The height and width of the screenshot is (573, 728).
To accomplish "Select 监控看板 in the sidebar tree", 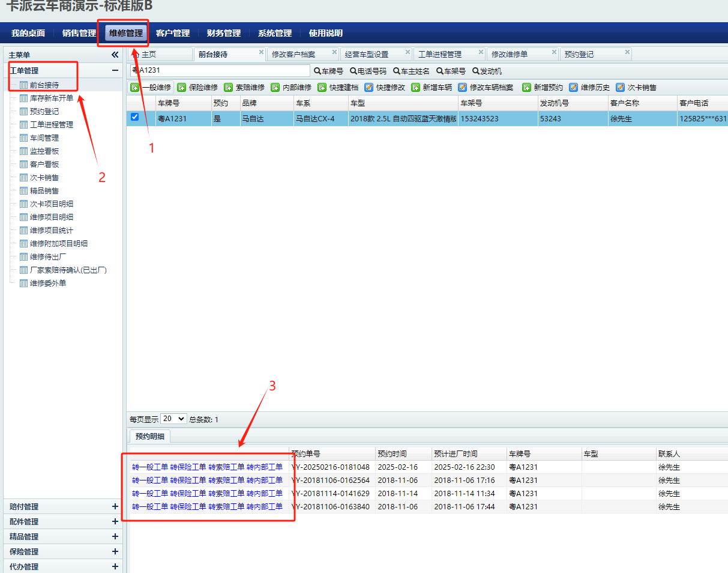I will pos(44,151).
